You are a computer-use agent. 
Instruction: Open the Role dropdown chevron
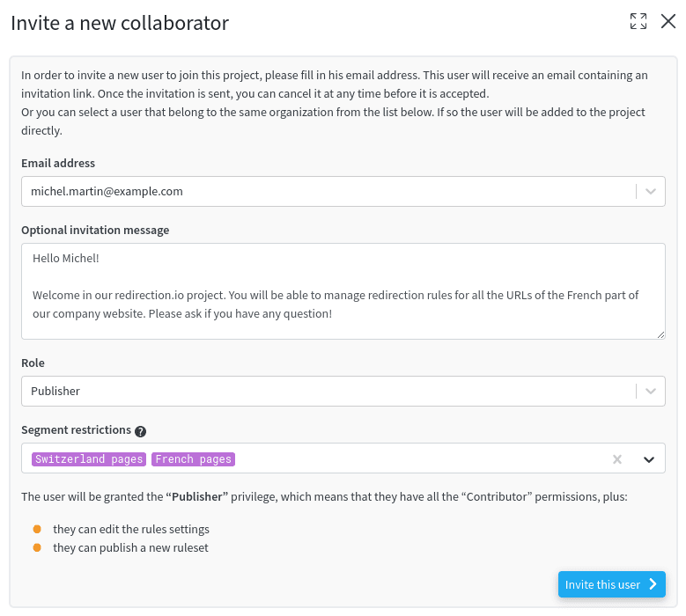(x=651, y=392)
